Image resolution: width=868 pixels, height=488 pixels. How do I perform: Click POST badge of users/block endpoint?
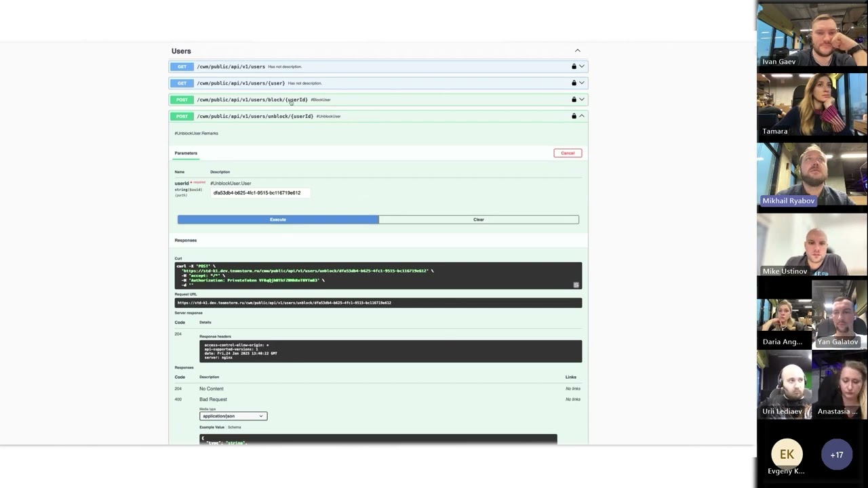[182, 100]
